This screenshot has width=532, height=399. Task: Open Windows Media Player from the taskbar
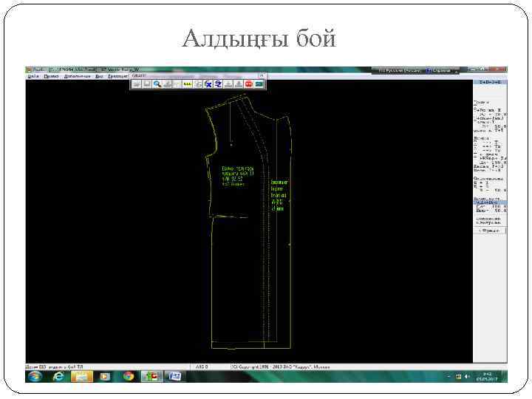tap(104, 376)
